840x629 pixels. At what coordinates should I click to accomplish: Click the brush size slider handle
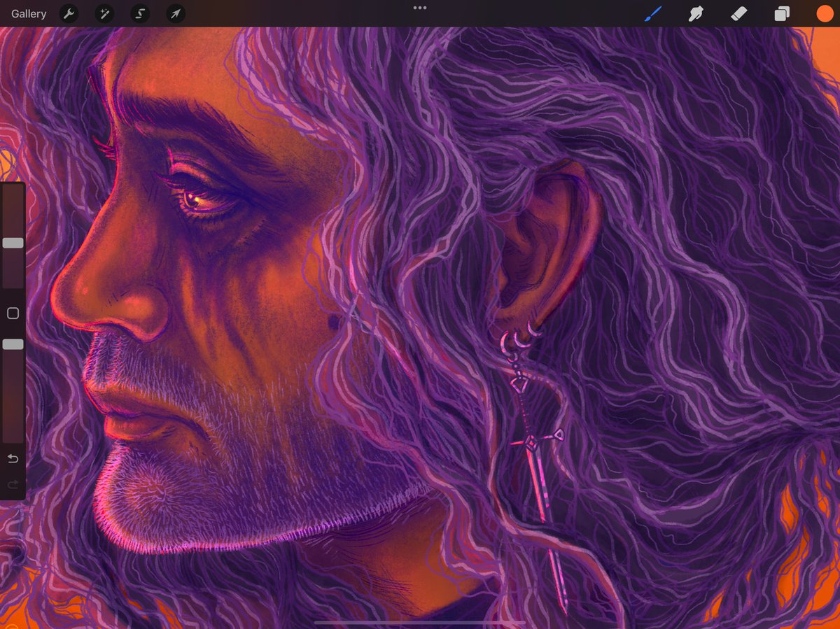pyautogui.click(x=13, y=243)
